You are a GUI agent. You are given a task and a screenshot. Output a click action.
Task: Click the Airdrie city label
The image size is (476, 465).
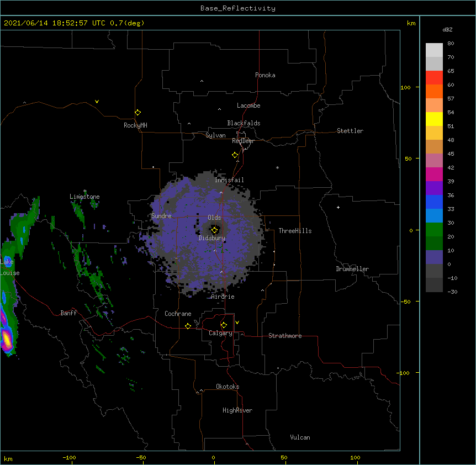[223, 297]
